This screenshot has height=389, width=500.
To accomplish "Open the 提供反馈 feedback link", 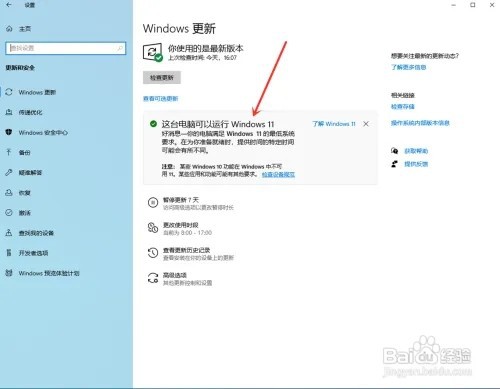I will pos(416,164).
